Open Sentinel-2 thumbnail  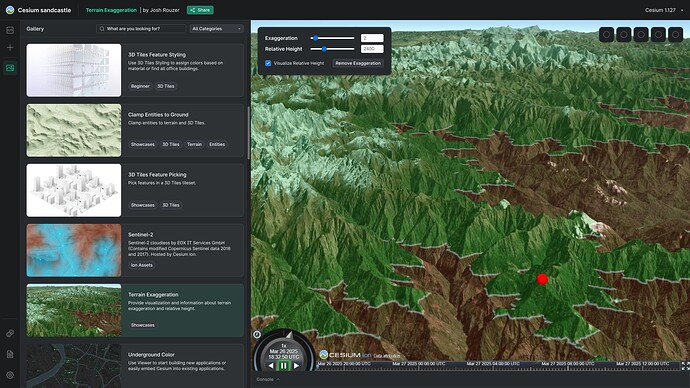[x=73, y=250]
